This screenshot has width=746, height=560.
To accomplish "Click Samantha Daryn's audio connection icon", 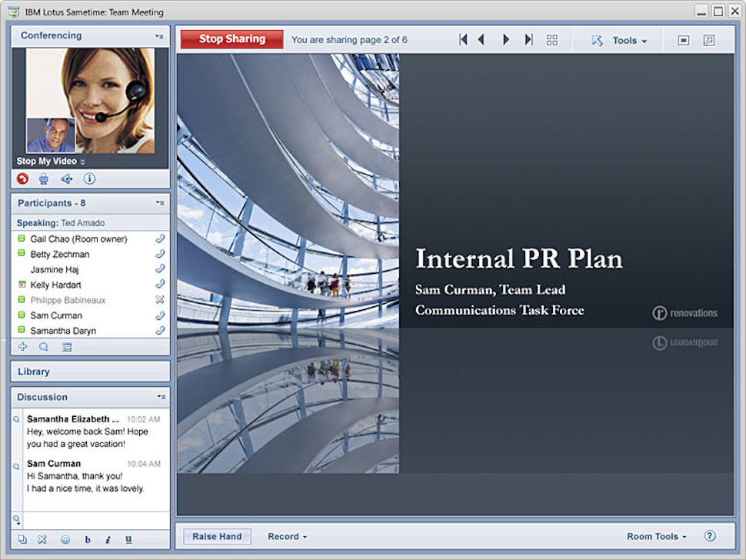I will point(160,330).
